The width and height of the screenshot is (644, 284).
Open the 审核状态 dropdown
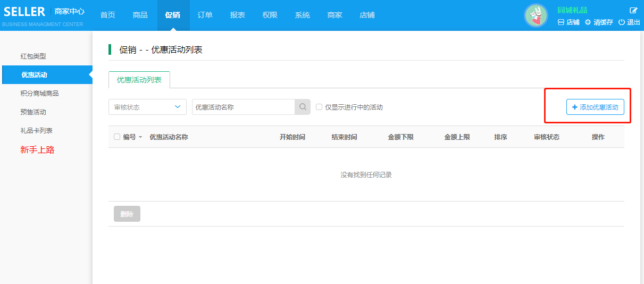click(x=147, y=107)
